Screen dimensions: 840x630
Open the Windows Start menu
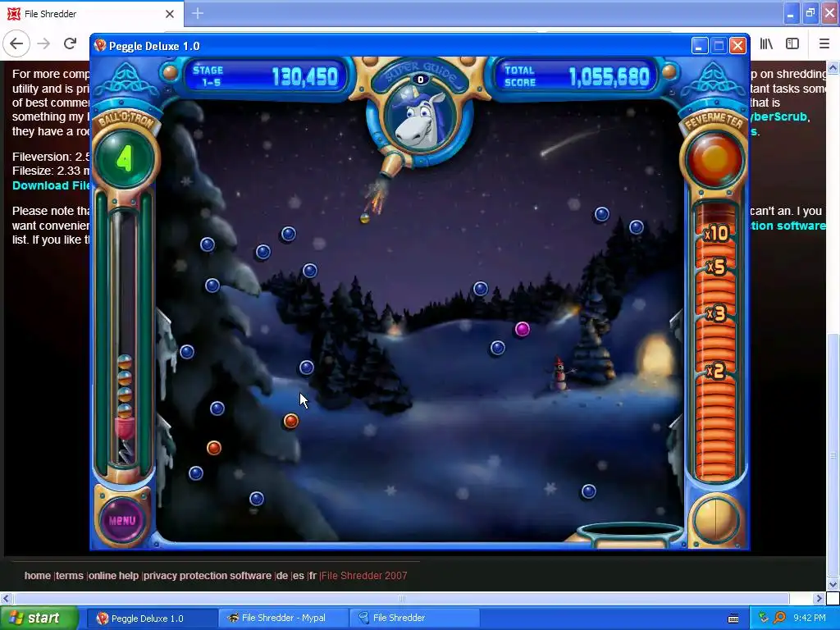click(38, 618)
